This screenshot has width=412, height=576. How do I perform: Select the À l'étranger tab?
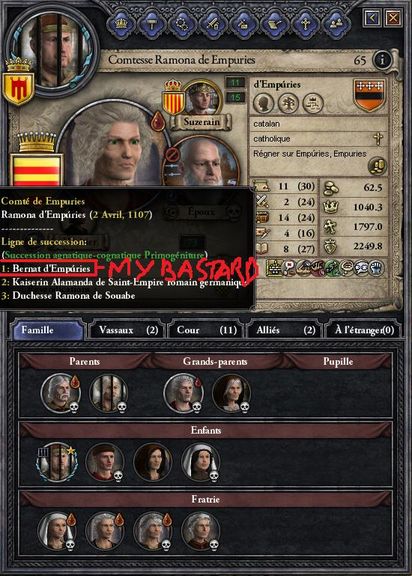[363, 330]
